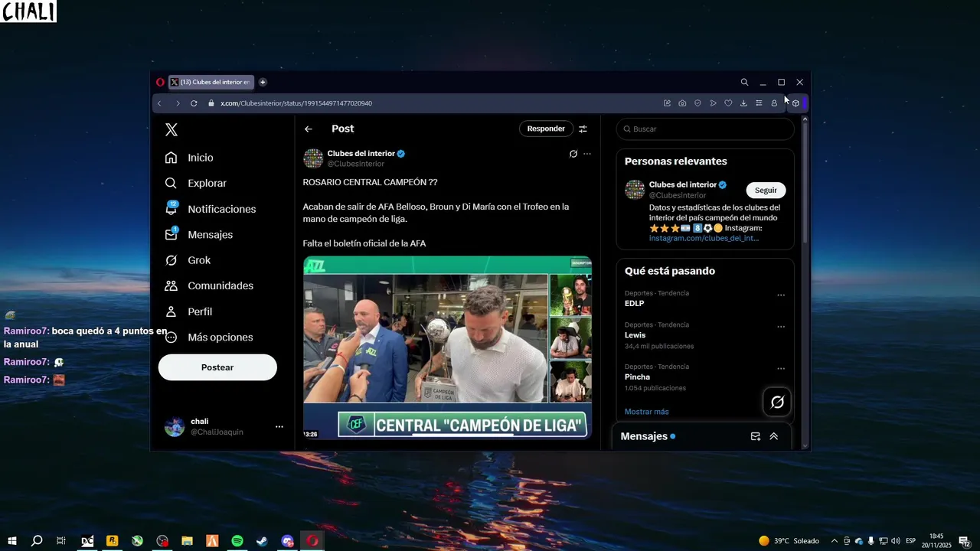Open the Windows notification center
The width and height of the screenshot is (980, 551).
[964, 541]
